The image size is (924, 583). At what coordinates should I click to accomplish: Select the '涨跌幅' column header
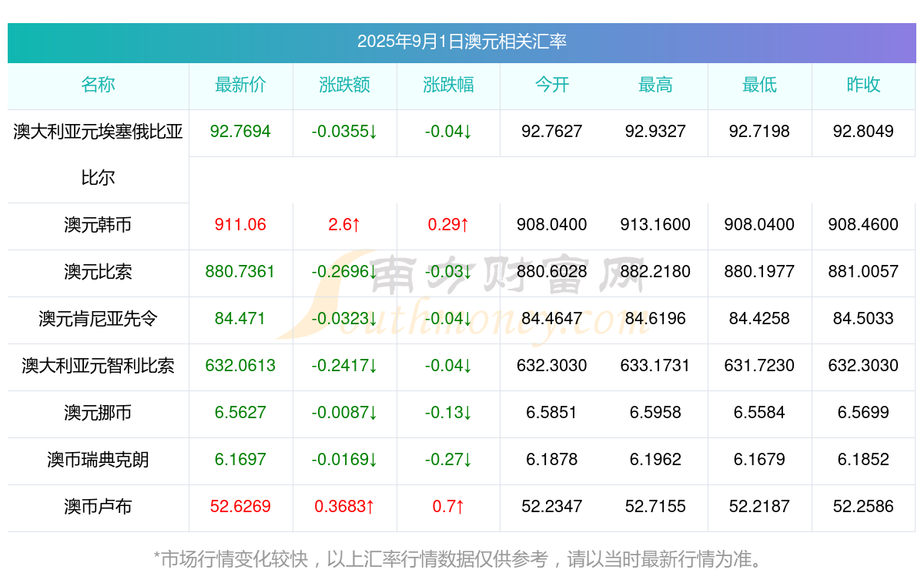448,85
